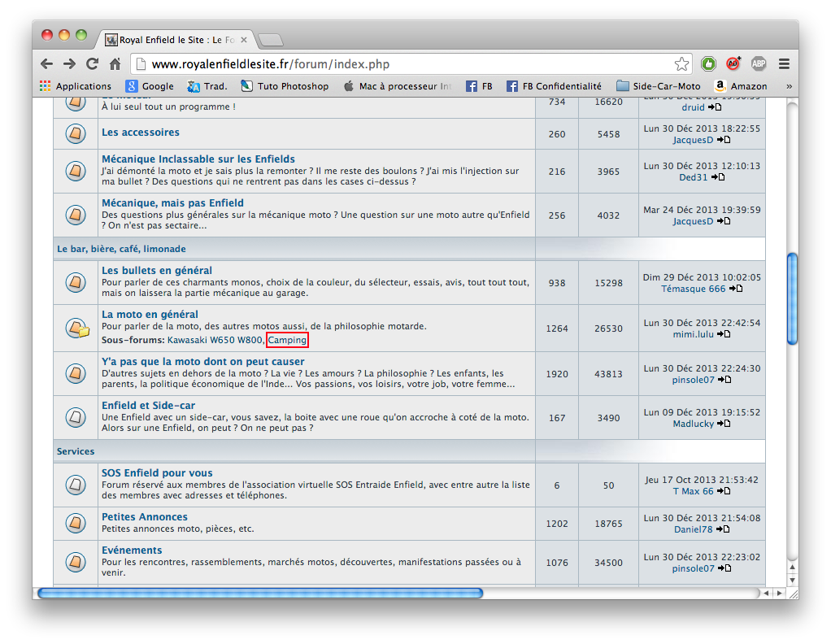Bookmark page with star icon
Screen dimensions: 831x644
(x=681, y=63)
